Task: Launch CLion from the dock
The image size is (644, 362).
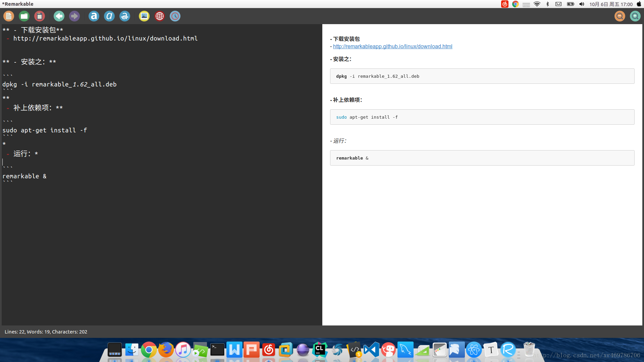Action: pos(320,350)
